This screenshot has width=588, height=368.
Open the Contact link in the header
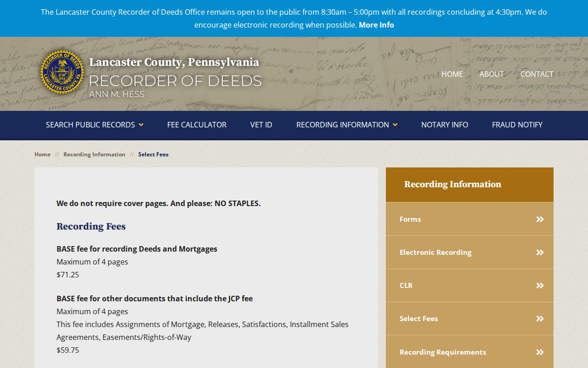pos(537,74)
